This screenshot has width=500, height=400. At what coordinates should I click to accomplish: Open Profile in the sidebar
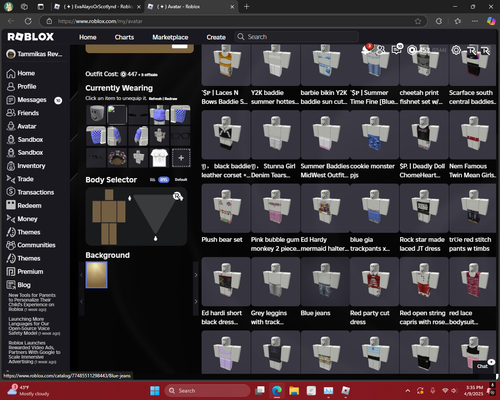click(x=21, y=87)
